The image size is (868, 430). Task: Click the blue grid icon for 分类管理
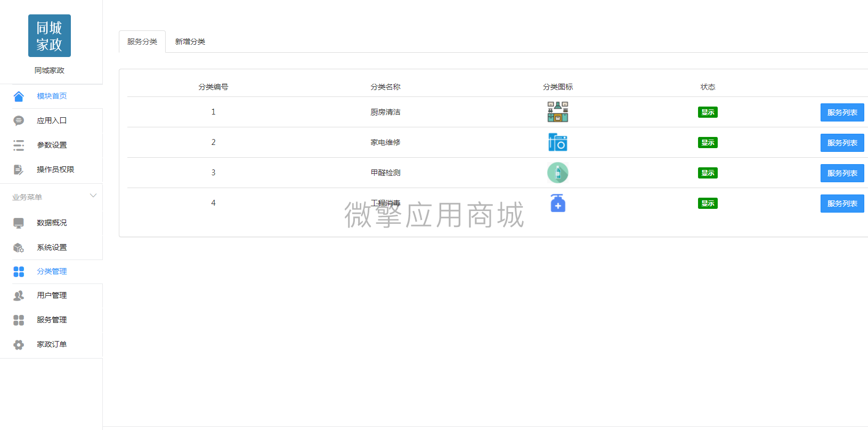19,272
